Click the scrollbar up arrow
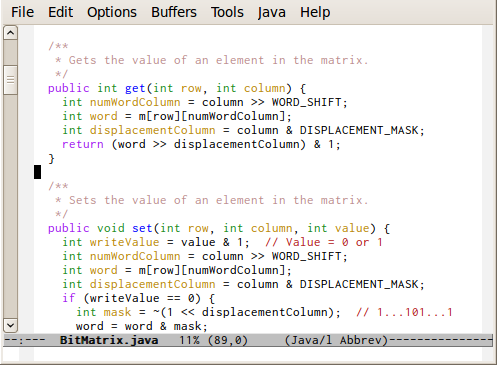Screen dimensions: 497x365 tap(10, 33)
